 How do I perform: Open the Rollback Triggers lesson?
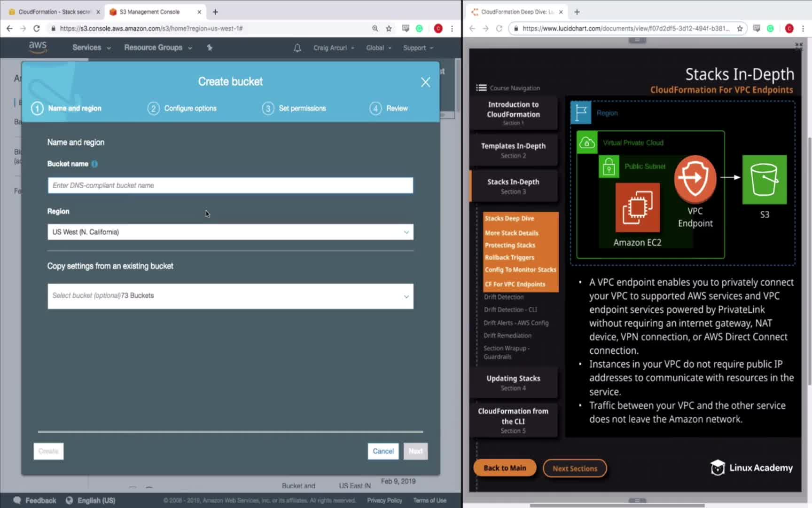click(x=509, y=257)
